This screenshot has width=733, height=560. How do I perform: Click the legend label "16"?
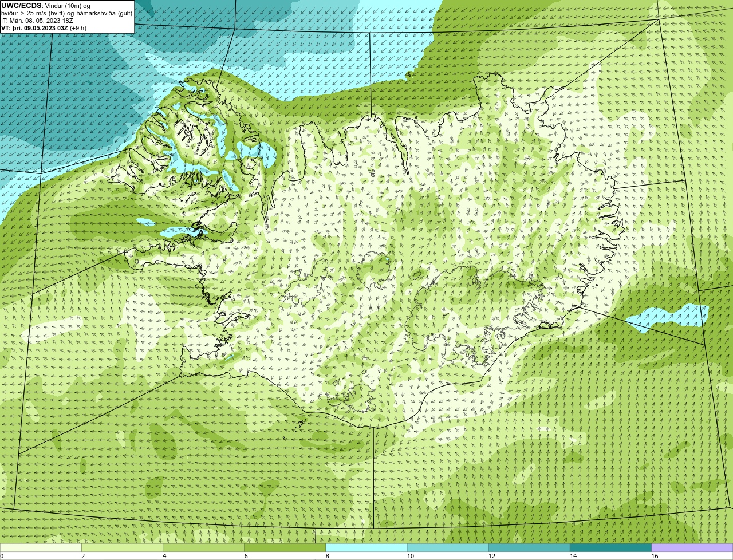click(x=655, y=556)
